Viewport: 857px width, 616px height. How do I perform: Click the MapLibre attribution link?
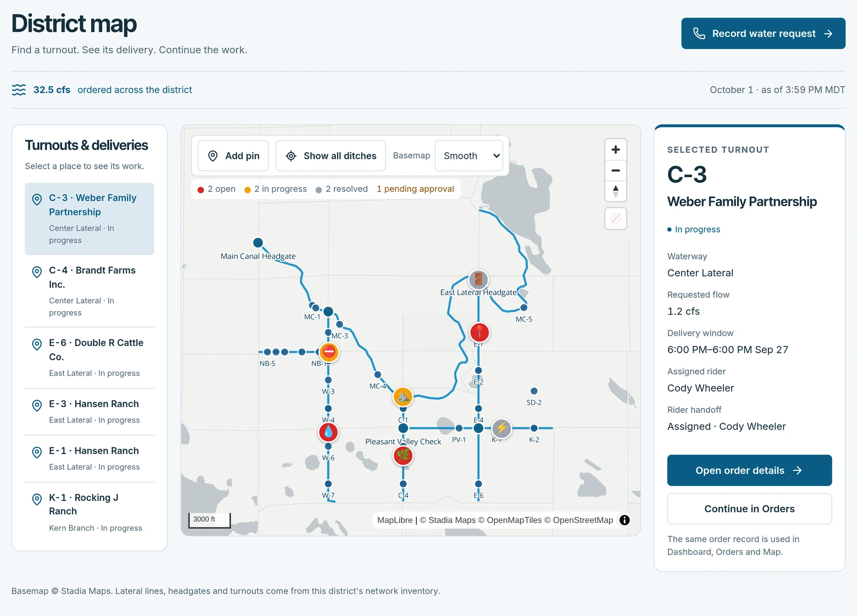(395, 520)
